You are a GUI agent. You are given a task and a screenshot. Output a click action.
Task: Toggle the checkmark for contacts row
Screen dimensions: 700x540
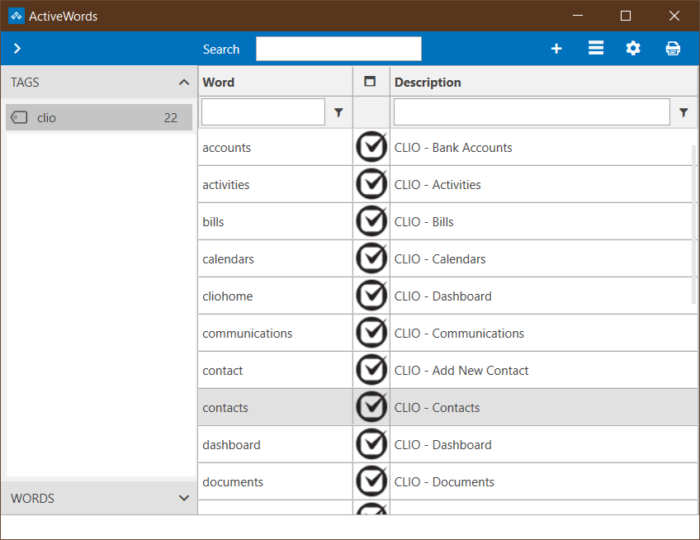tap(371, 407)
